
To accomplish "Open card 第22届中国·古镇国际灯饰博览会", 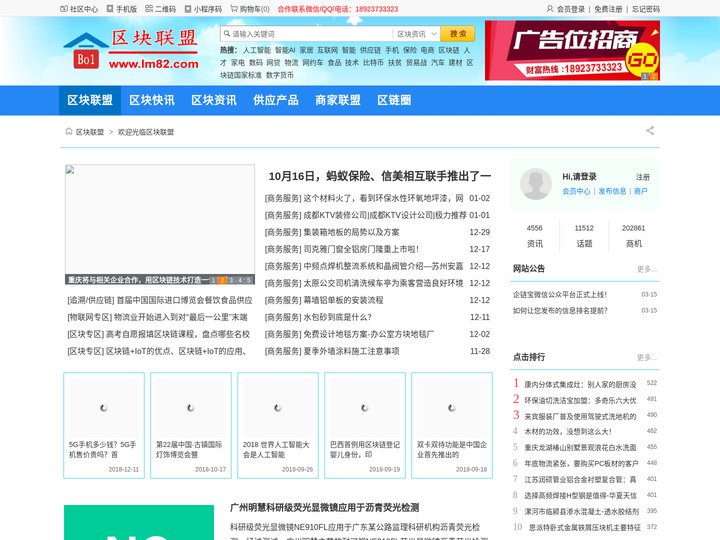I will (x=191, y=425).
